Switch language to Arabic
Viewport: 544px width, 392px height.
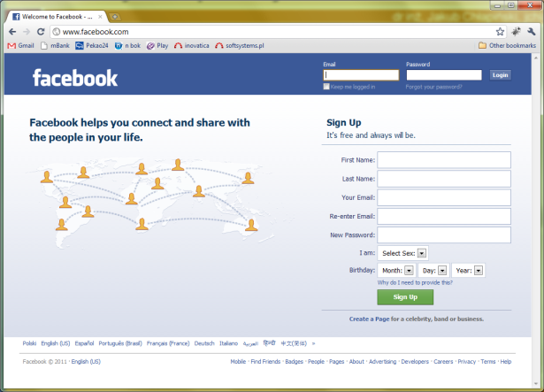coord(250,343)
